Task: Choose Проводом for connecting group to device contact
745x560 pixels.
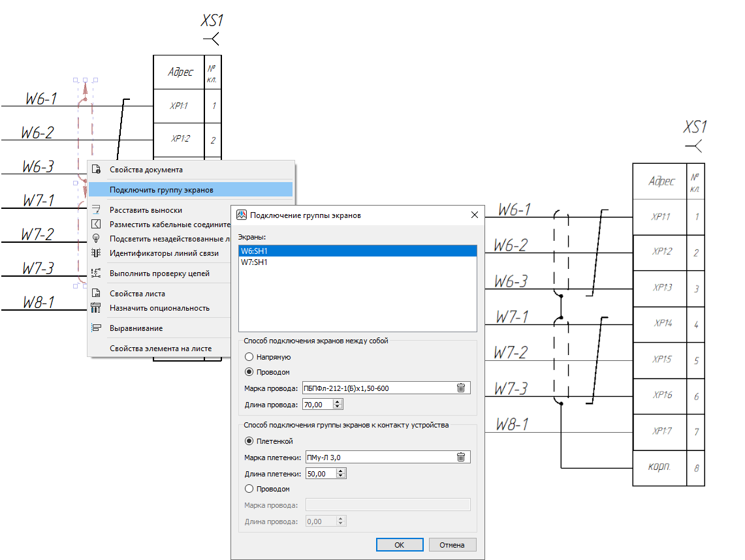Action: [x=249, y=489]
